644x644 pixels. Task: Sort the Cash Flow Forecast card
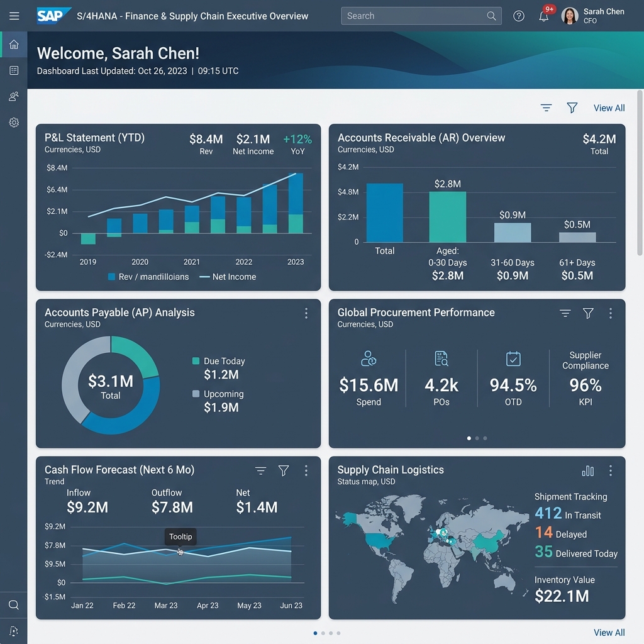(x=260, y=470)
